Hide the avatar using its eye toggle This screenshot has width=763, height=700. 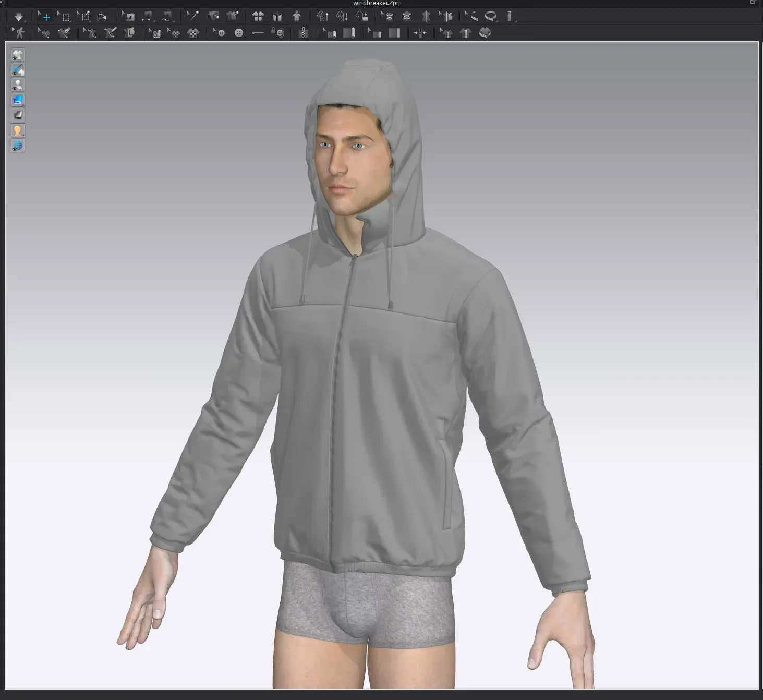click(18, 85)
